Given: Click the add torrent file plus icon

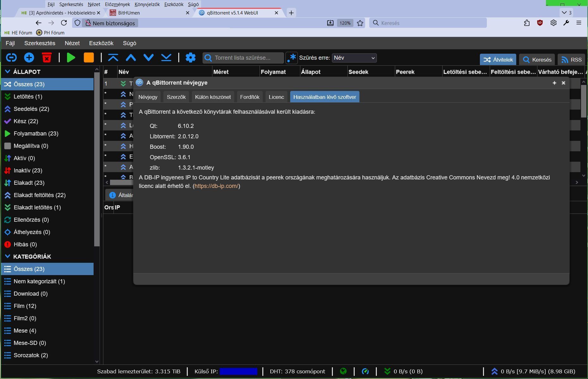Looking at the screenshot, I should pyautogui.click(x=29, y=58).
